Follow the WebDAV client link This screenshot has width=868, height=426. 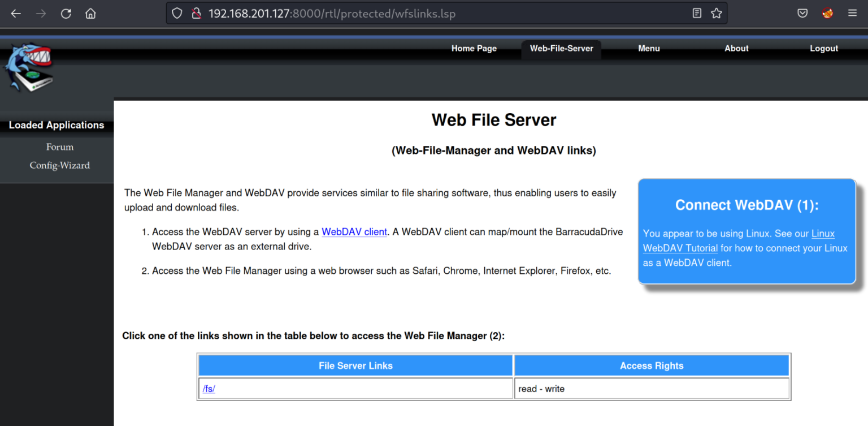point(354,232)
